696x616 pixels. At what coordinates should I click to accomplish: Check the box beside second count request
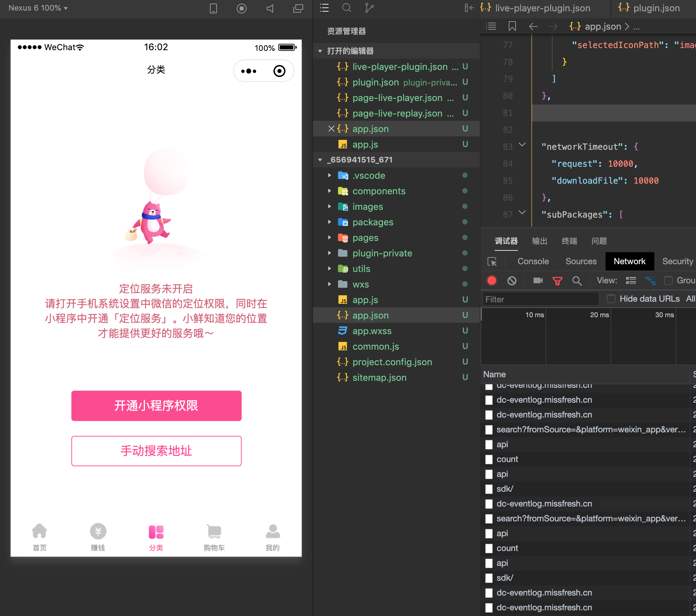489,548
